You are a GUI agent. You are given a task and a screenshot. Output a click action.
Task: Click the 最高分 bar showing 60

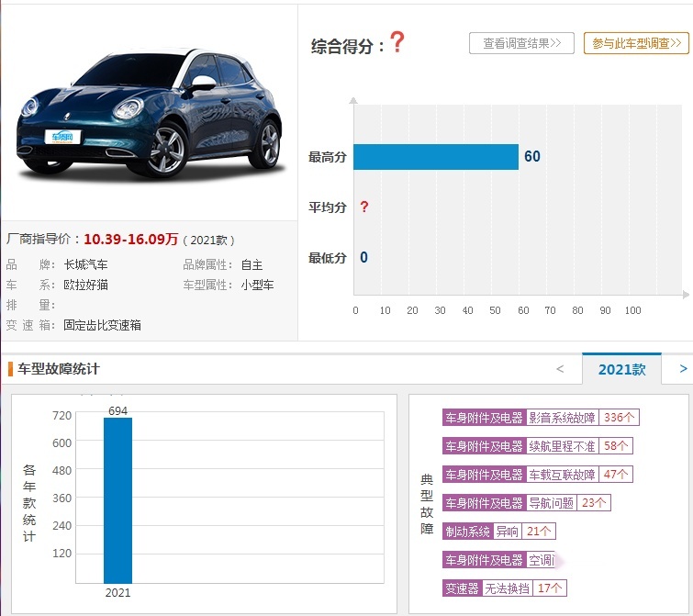[x=436, y=157]
